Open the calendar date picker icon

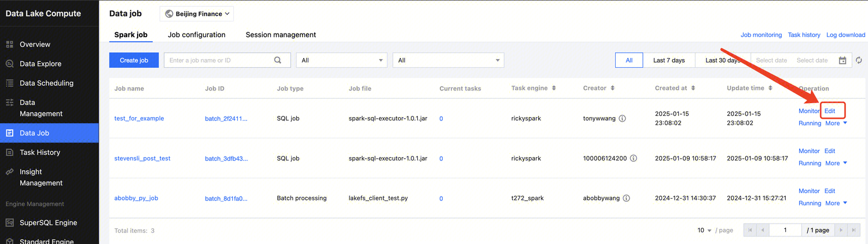(843, 60)
